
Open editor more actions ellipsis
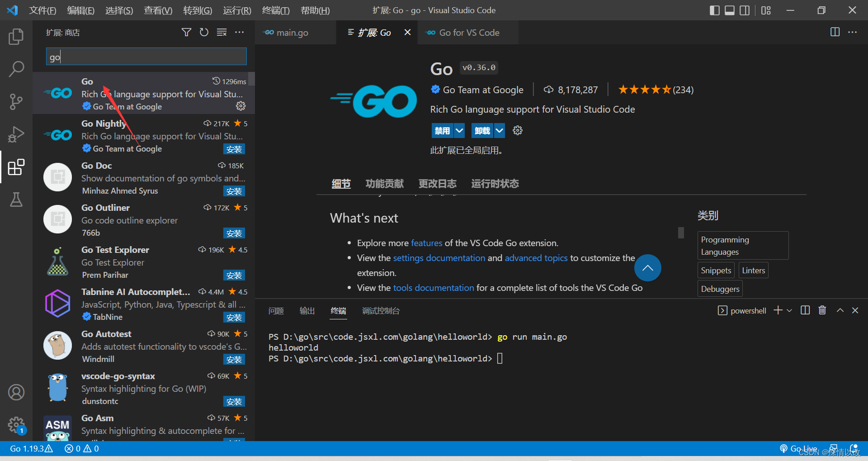852,32
